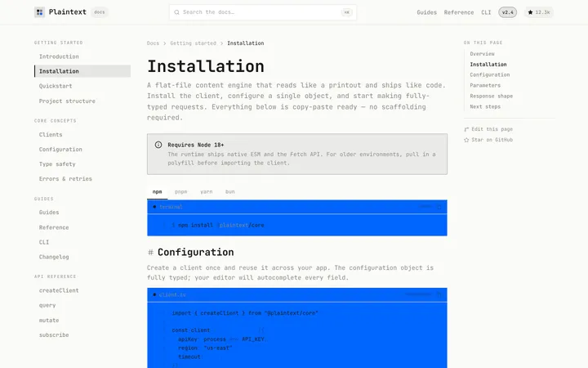Click the GETTING STARTED sidebar section label
Screen dimensions: 588x368
59,43
